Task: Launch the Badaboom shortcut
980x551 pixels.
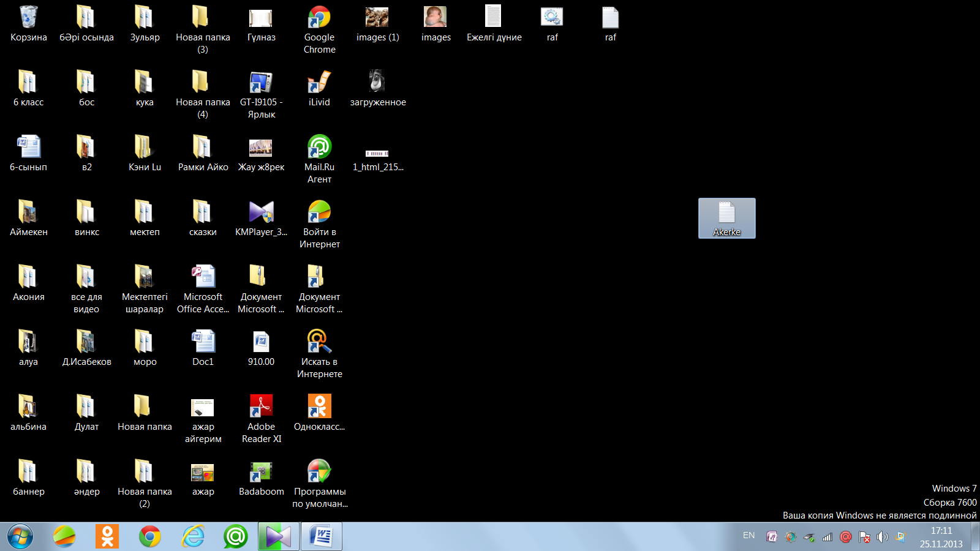Action: pyautogui.click(x=261, y=479)
